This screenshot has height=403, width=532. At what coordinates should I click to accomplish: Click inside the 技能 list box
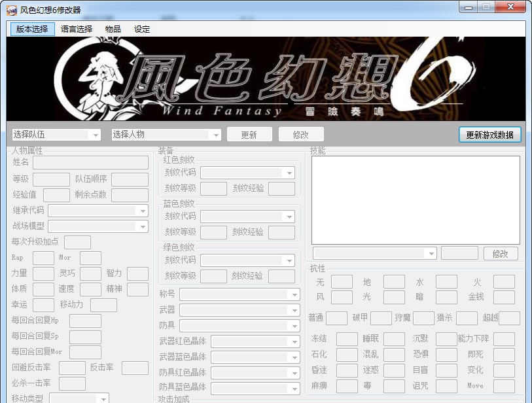click(x=416, y=200)
